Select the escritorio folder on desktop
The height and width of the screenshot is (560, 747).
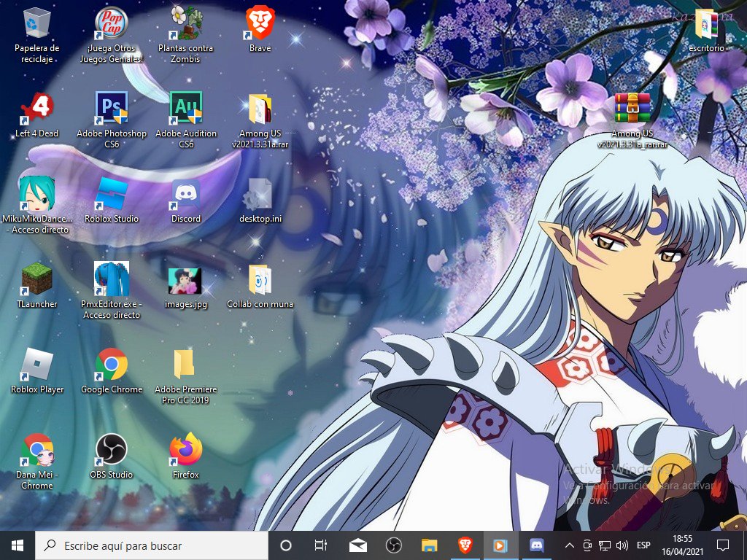(706, 30)
